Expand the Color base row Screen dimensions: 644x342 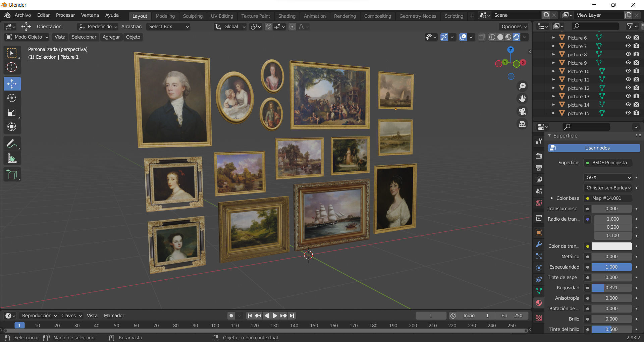552,198
